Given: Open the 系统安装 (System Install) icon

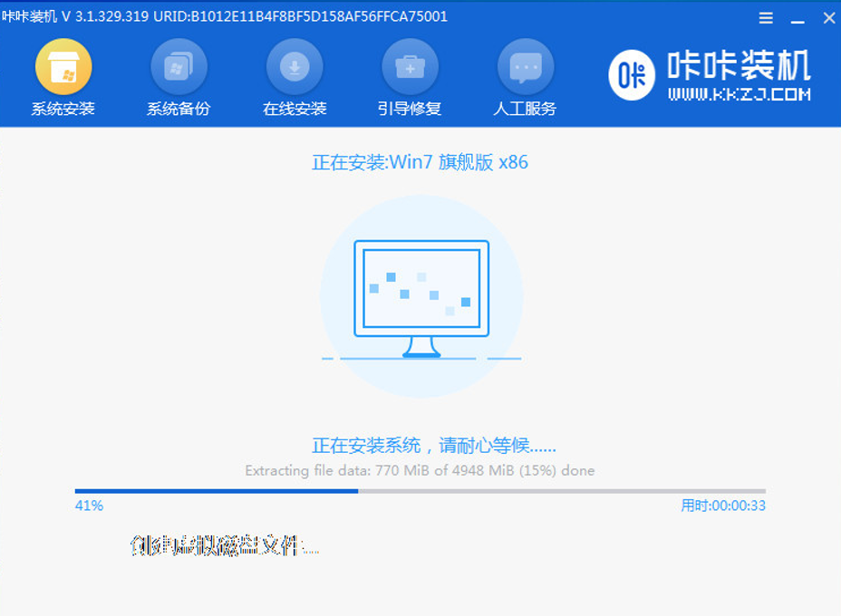Looking at the screenshot, I should coord(63,67).
